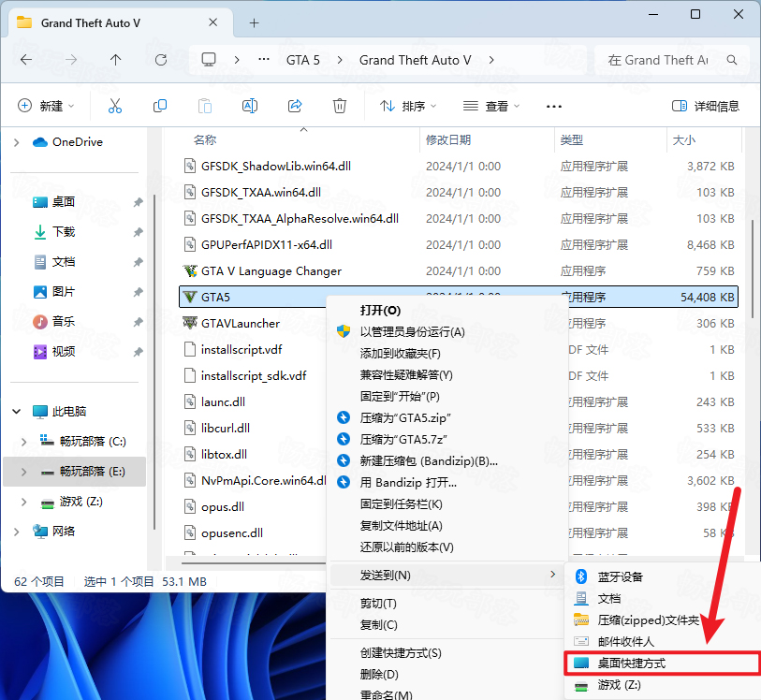Click 复制(C) in context menu
Viewport: 761px width, 700px height.
(378, 625)
